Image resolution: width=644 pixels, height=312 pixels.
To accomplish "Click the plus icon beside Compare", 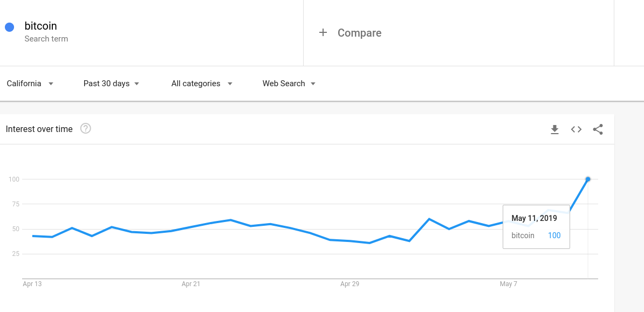I will [x=323, y=33].
